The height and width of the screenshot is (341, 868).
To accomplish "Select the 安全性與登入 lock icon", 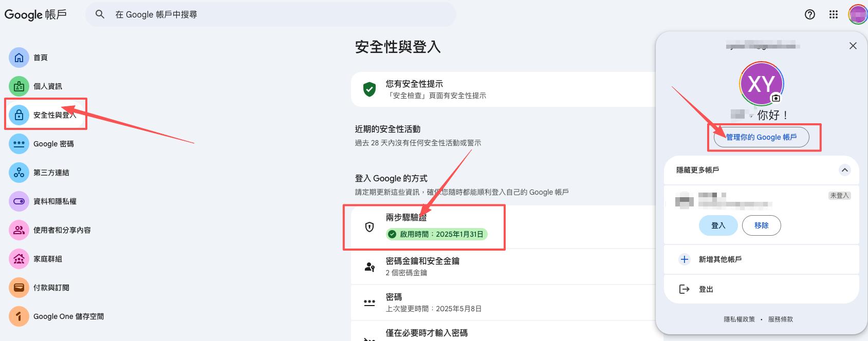I will pos(19,115).
